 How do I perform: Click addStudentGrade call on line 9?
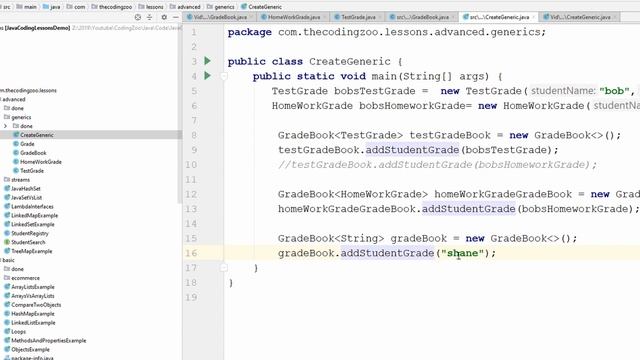pos(412,150)
